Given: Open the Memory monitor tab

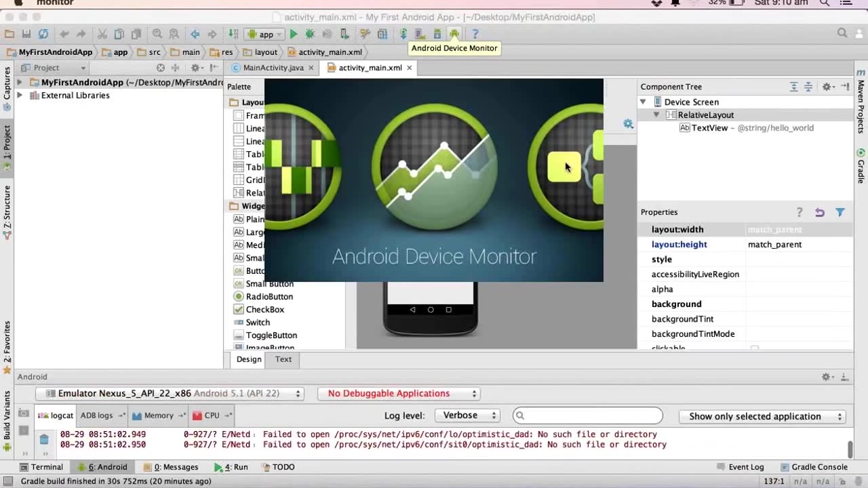Looking at the screenshot, I should point(159,415).
